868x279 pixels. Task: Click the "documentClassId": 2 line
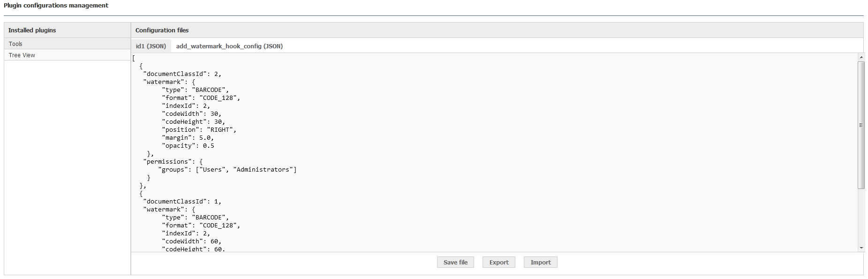tap(182, 74)
